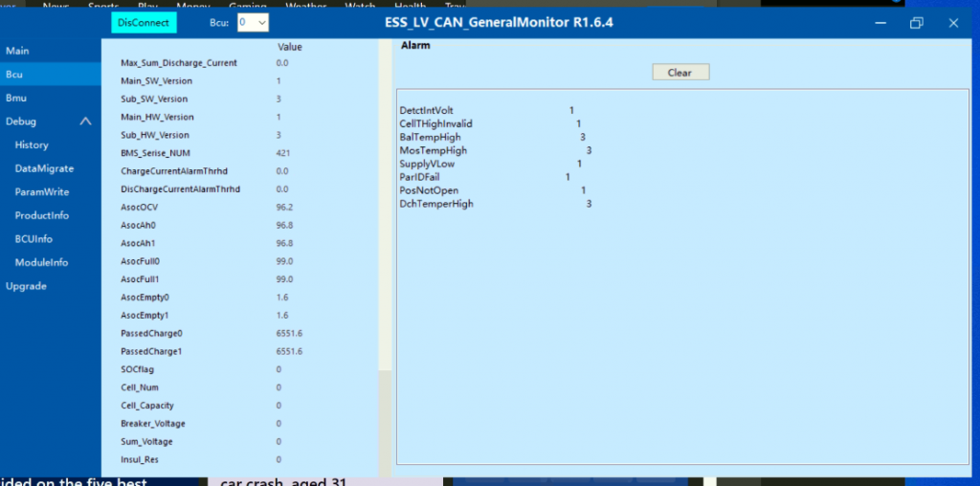Click the Main_HW_Version parameter
This screenshot has width=980, height=486.
coord(157,118)
